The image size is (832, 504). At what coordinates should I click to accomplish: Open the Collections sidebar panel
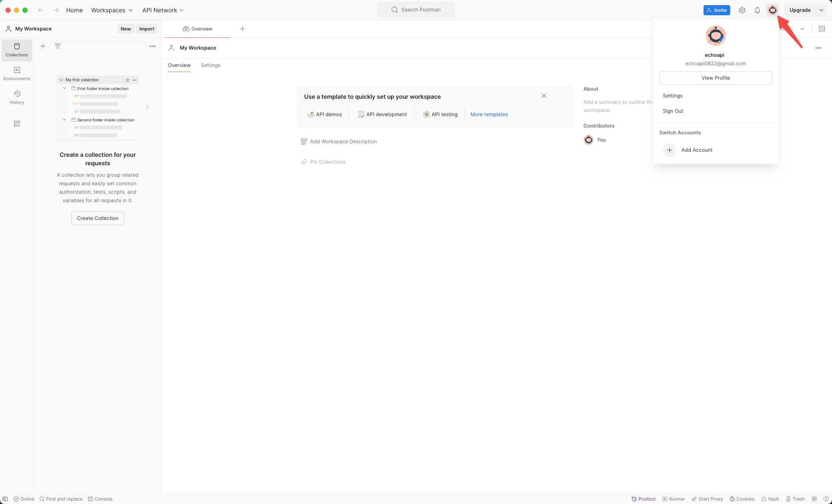[17, 50]
